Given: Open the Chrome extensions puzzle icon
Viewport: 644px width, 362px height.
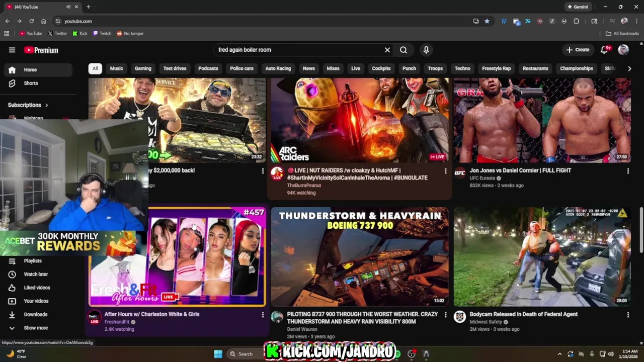Looking at the screenshot, I should point(577,21).
